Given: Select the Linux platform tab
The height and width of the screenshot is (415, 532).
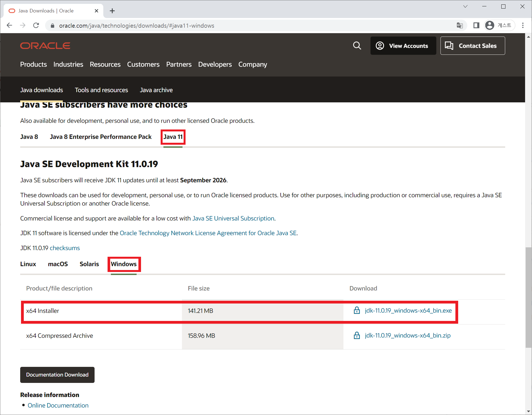Looking at the screenshot, I should click(x=28, y=264).
